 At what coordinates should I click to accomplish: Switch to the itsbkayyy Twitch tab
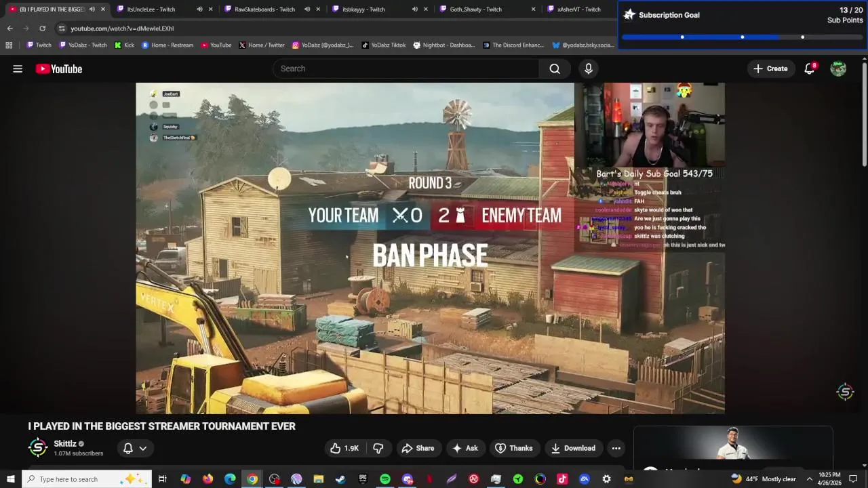pos(378,9)
